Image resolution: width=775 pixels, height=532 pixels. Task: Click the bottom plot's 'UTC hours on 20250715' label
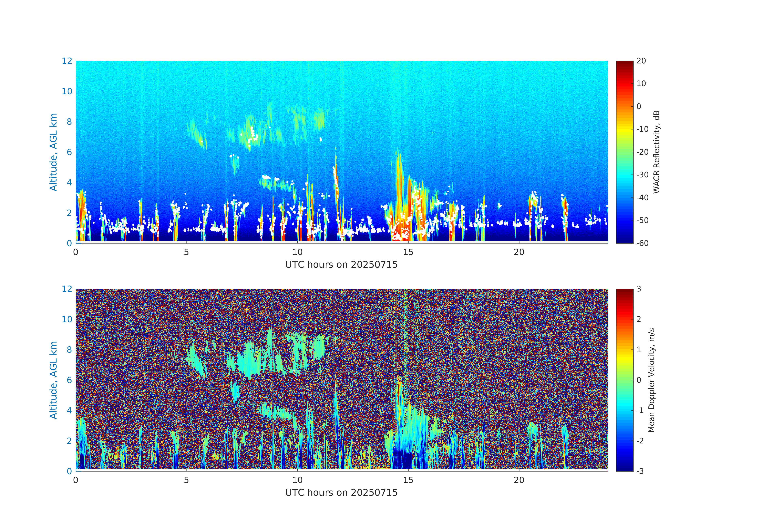[x=341, y=493]
